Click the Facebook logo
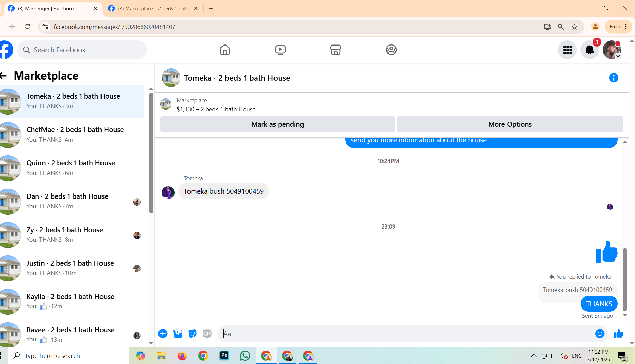This screenshot has width=635, height=364. coord(6,50)
